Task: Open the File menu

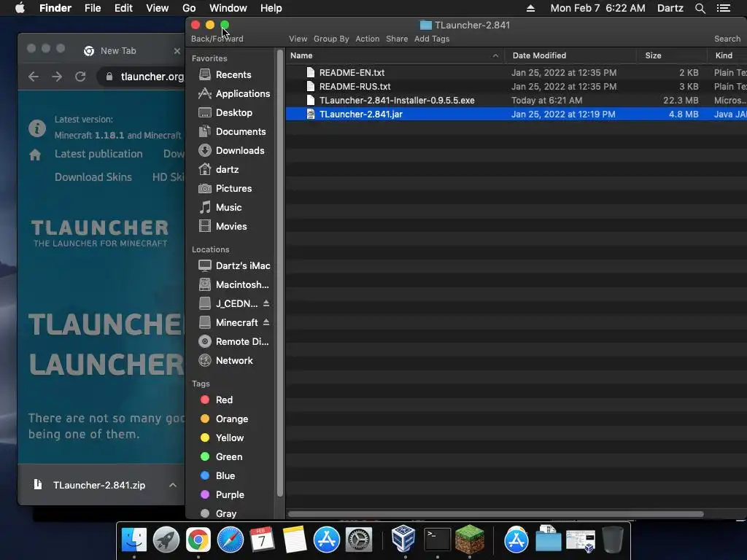Action: click(93, 8)
